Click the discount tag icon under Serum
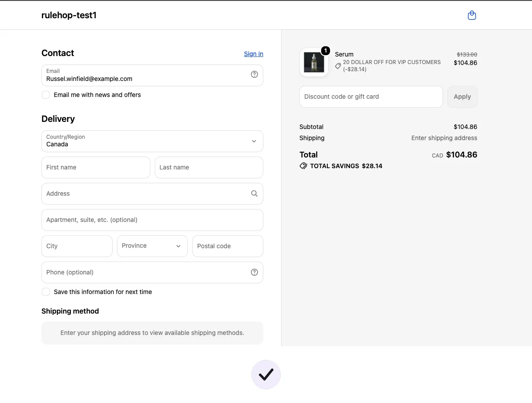 pos(338,66)
